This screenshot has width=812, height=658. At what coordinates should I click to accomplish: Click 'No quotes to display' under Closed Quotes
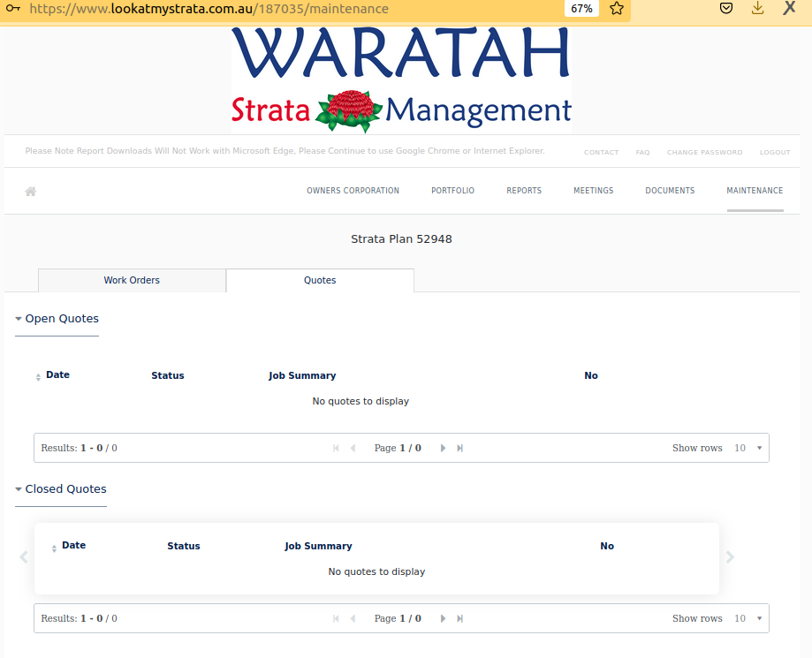tap(376, 571)
